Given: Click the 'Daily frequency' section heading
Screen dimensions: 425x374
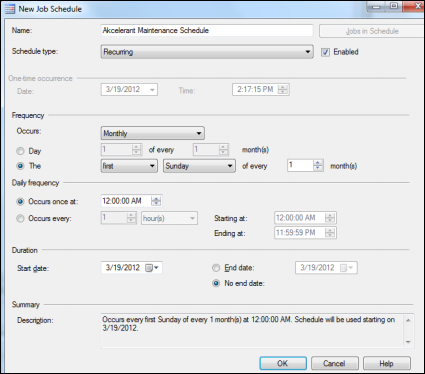Looking at the screenshot, I should coord(35,183).
